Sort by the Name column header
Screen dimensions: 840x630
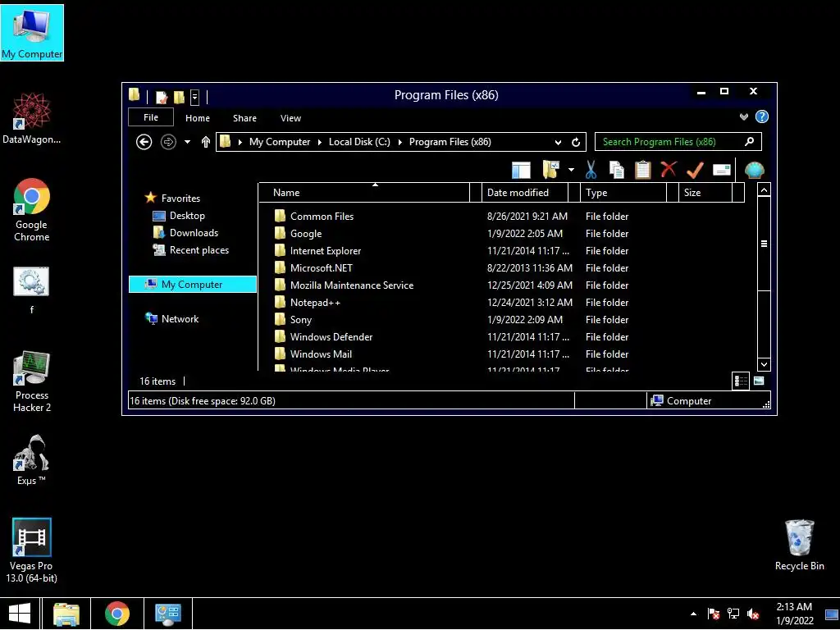click(x=364, y=193)
